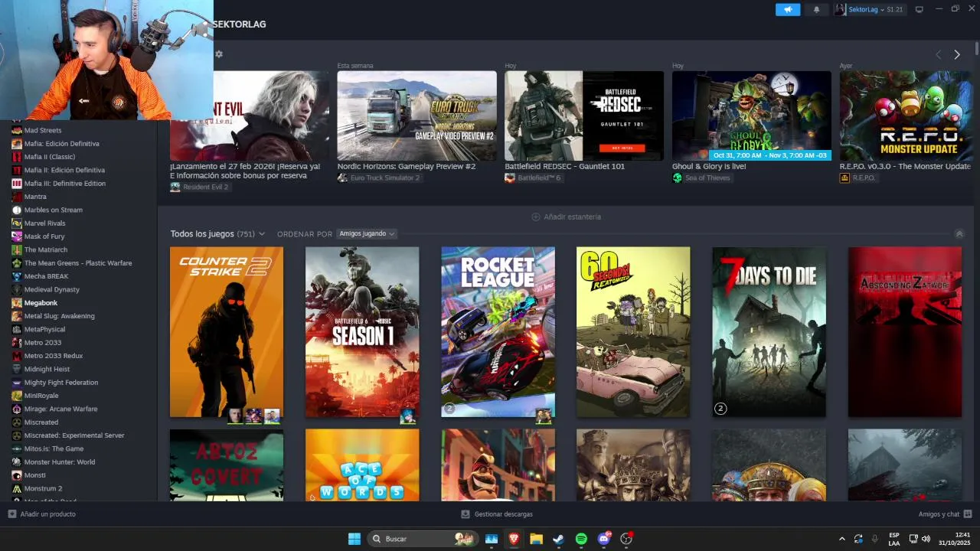The image size is (980, 551).
Task: Select The Matriarch in the list
Action: click(46, 249)
